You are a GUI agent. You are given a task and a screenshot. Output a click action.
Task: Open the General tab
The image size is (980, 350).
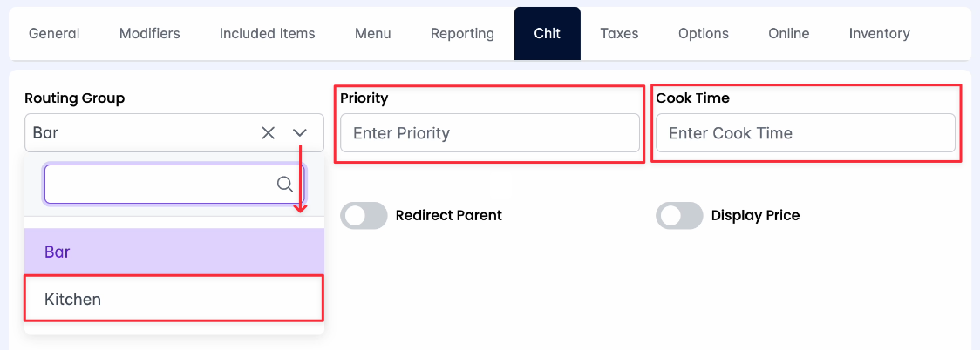[54, 34]
